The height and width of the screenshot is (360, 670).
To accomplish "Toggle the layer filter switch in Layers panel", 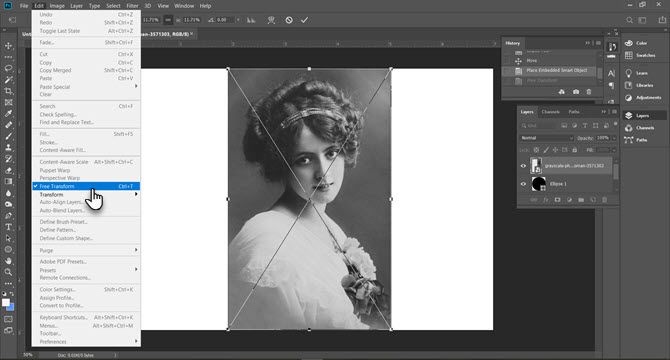I will (615, 124).
